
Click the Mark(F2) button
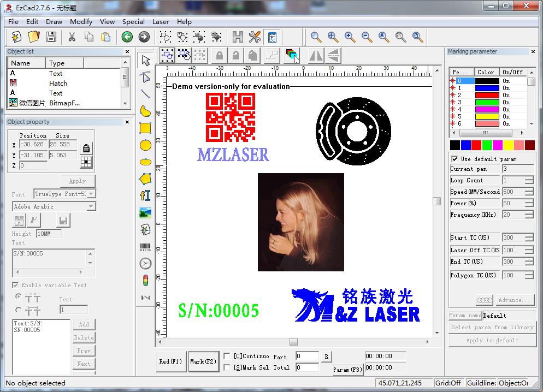tap(203, 361)
